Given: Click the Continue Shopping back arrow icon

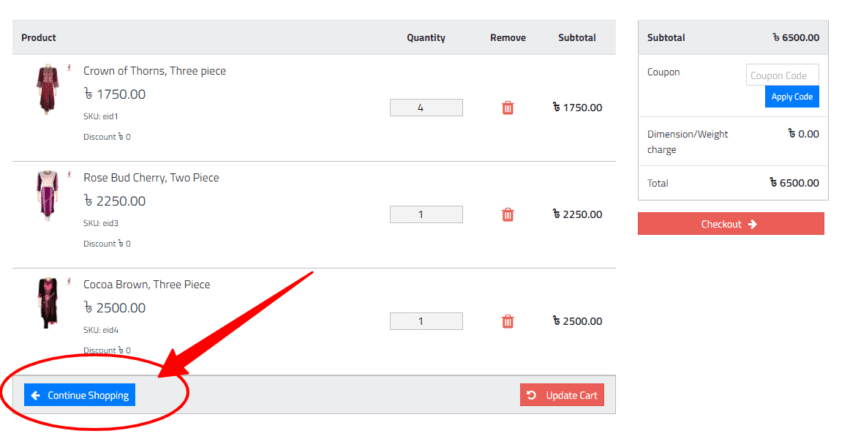Looking at the screenshot, I should [x=36, y=396].
